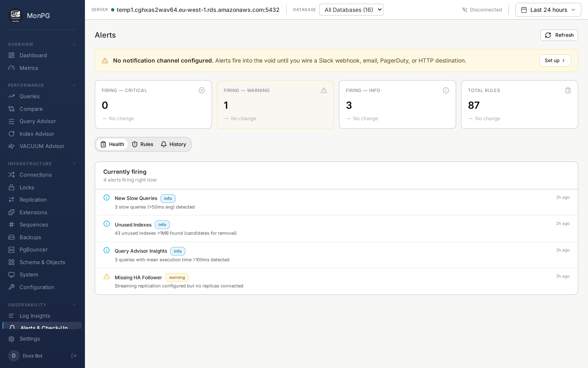
Task: Collapse the Performance sidebar section
Action: (74, 85)
